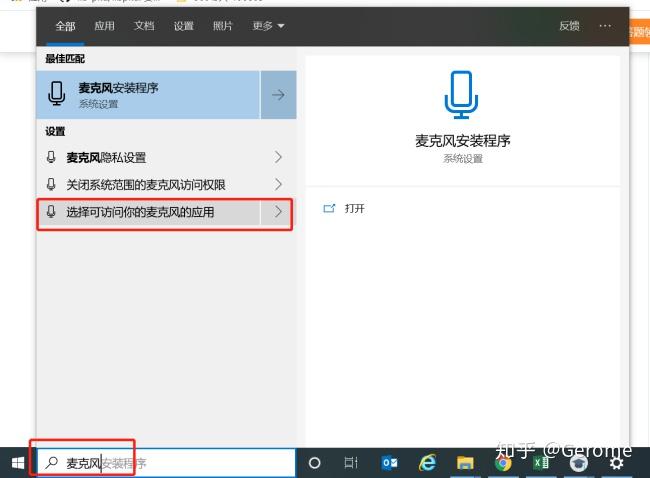
Task: Open Task View on taskbar
Action: pyautogui.click(x=351, y=463)
